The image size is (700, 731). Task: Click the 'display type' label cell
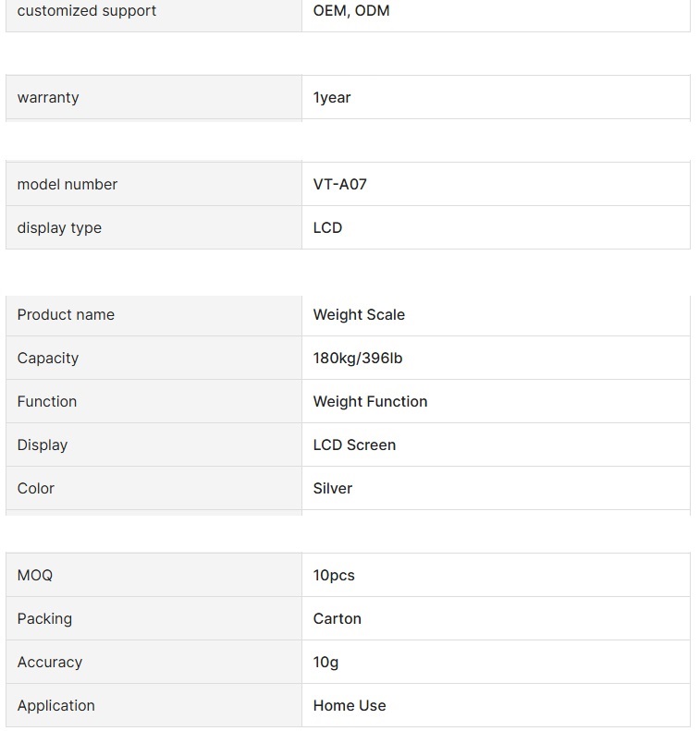(154, 227)
